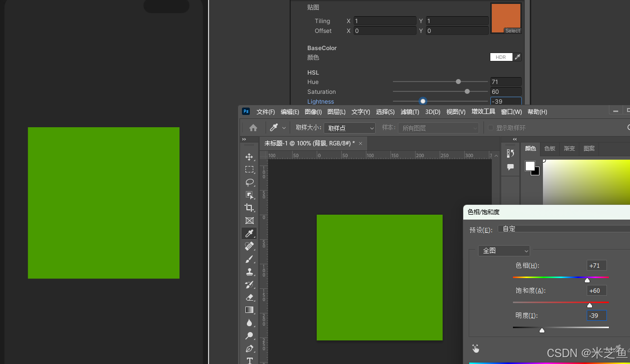
Task: Open the 选择(S) menu
Action: click(385, 112)
